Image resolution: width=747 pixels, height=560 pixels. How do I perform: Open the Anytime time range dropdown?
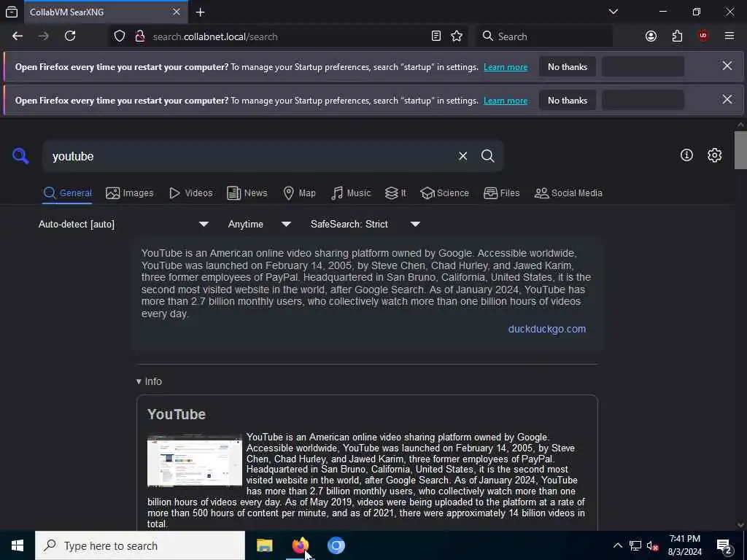[x=260, y=225]
